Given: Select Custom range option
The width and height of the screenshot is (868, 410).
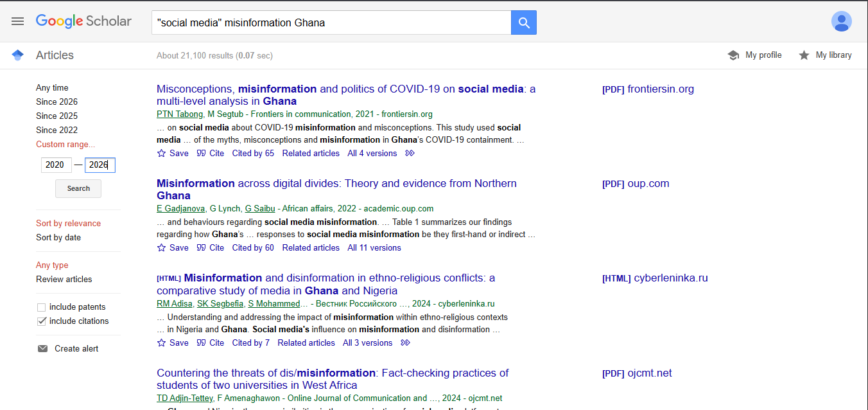Looking at the screenshot, I should pyautogui.click(x=65, y=144).
